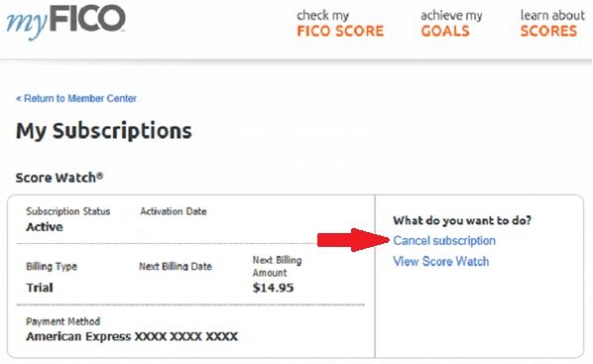This screenshot has height=364, width=593.
Task: Click the Next Billing Date label
Action: pyautogui.click(x=176, y=266)
